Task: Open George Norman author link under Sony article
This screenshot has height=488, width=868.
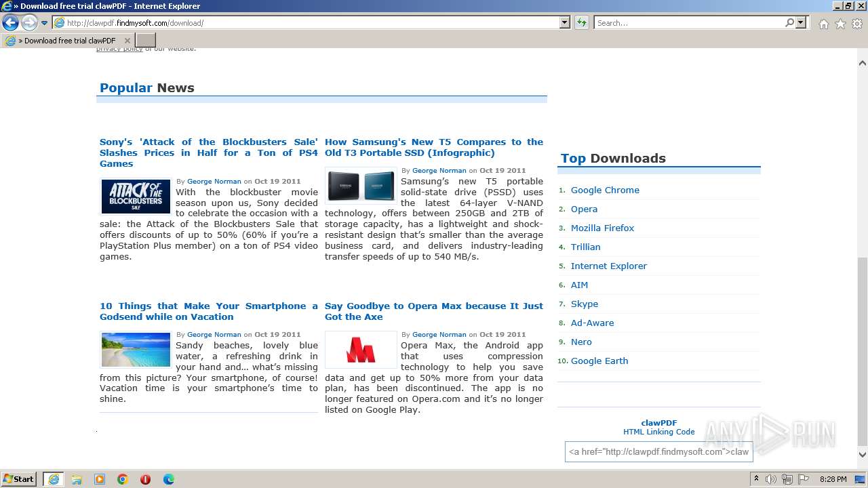Action: click(214, 182)
